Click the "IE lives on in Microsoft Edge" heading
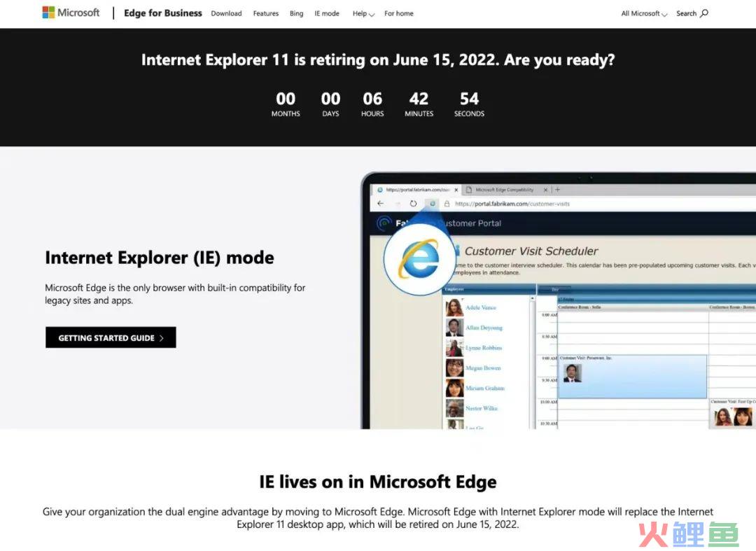756x551 pixels. 378,482
